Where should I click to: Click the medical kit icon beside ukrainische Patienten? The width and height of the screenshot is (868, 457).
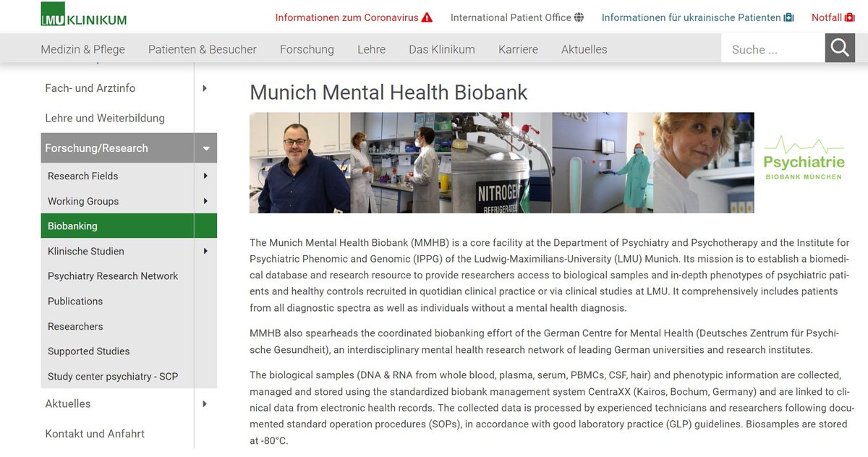(789, 17)
